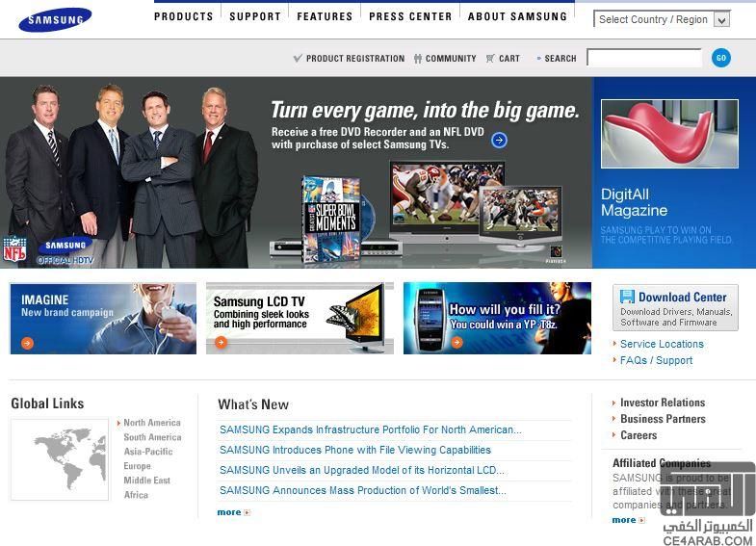The width and height of the screenshot is (756, 546).
Task: Click the world map under Global Links
Action: [x=60, y=459]
